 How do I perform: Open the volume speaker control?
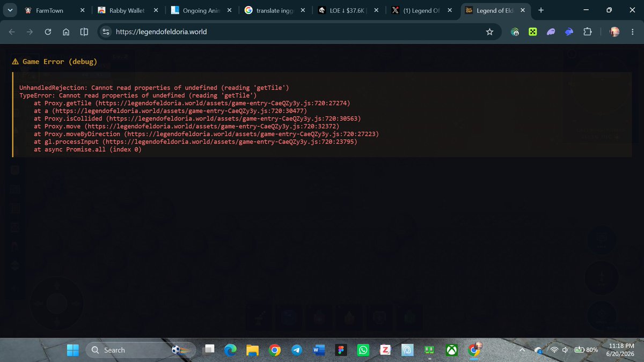pos(565,350)
